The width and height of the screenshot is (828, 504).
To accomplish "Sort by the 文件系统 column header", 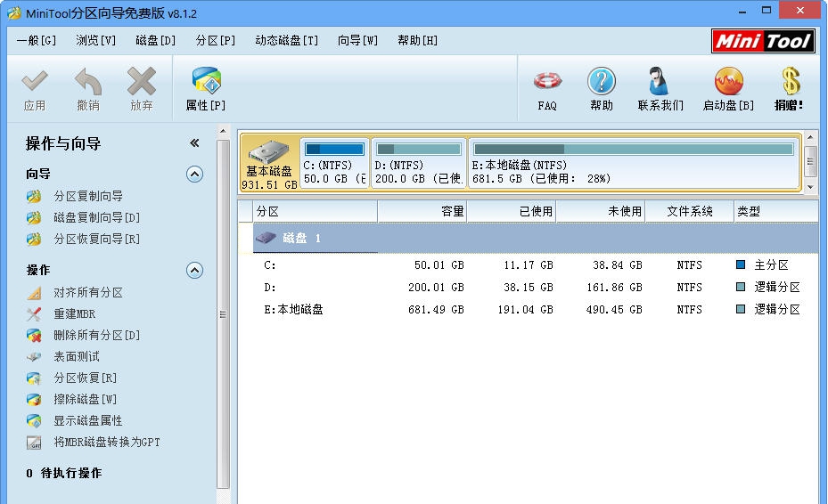I will tap(690, 212).
